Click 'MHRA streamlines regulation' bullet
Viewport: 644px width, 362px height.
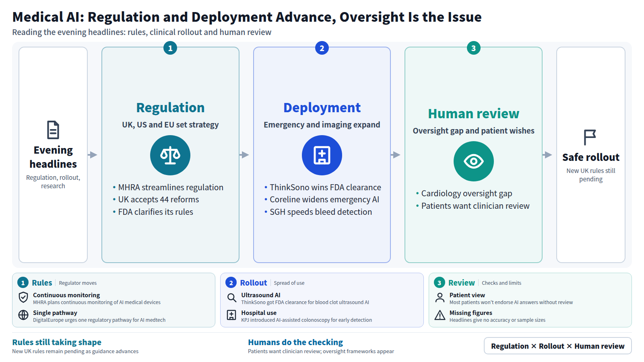pos(171,187)
